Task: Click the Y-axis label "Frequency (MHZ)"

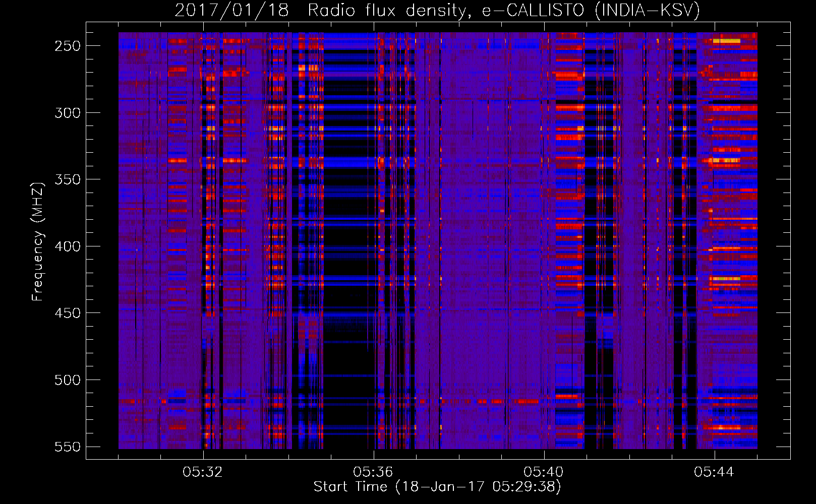Action: (x=38, y=242)
